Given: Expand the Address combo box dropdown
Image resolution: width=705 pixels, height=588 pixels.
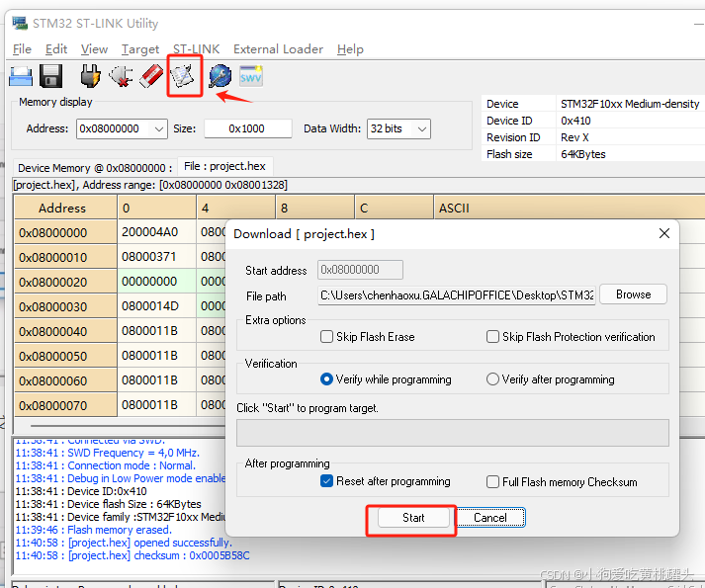Looking at the screenshot, I should click(159, 129).
